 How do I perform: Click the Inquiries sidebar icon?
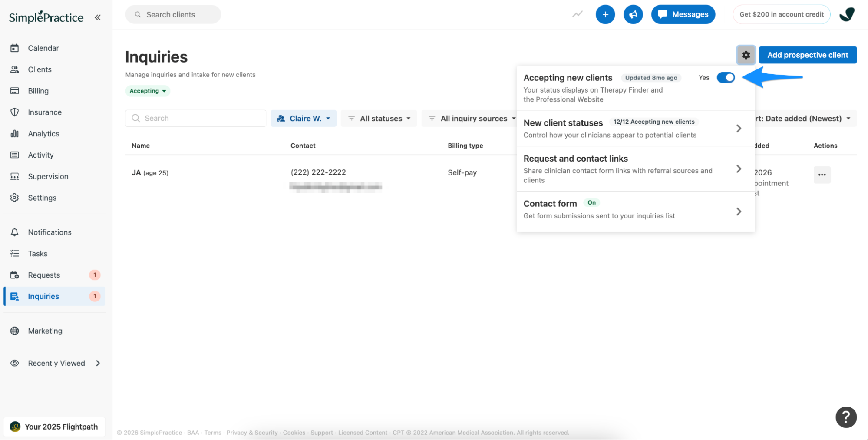click(x=14, y=296)
